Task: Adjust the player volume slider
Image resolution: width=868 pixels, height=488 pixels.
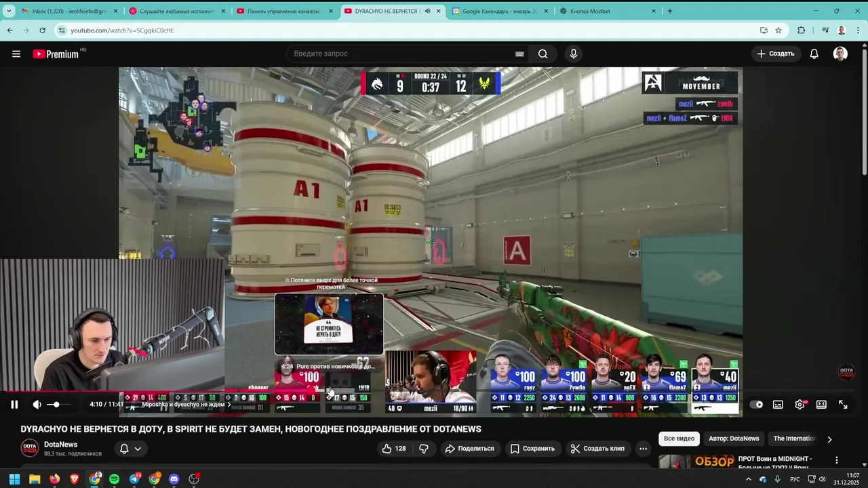Action: pos(58,405)
